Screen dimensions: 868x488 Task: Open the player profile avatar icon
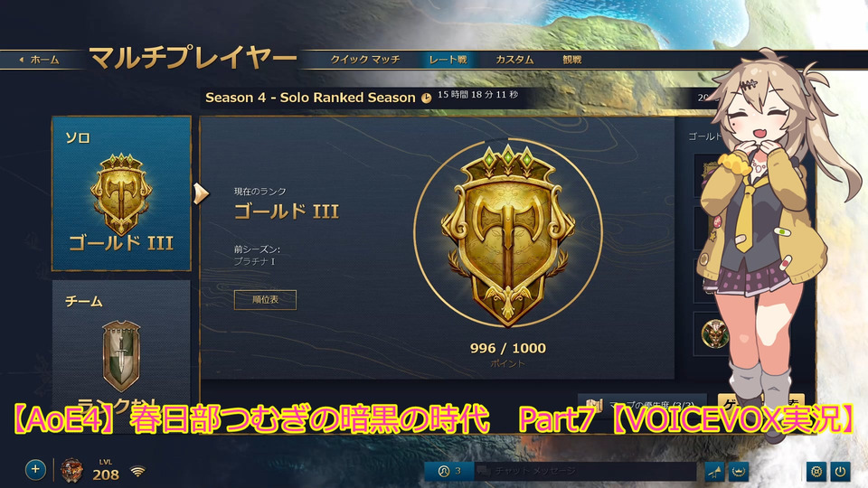click(71, 470)
